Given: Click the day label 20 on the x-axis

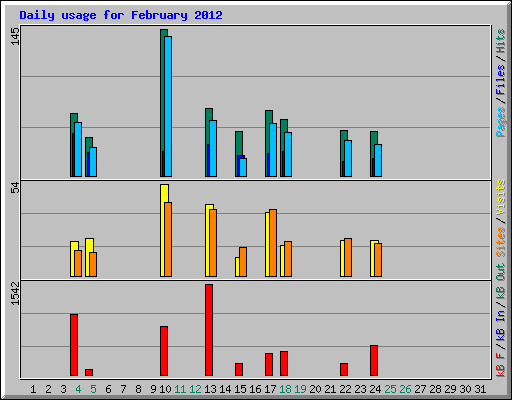Looking at the screenshot, I should click(x=315, y=389).
